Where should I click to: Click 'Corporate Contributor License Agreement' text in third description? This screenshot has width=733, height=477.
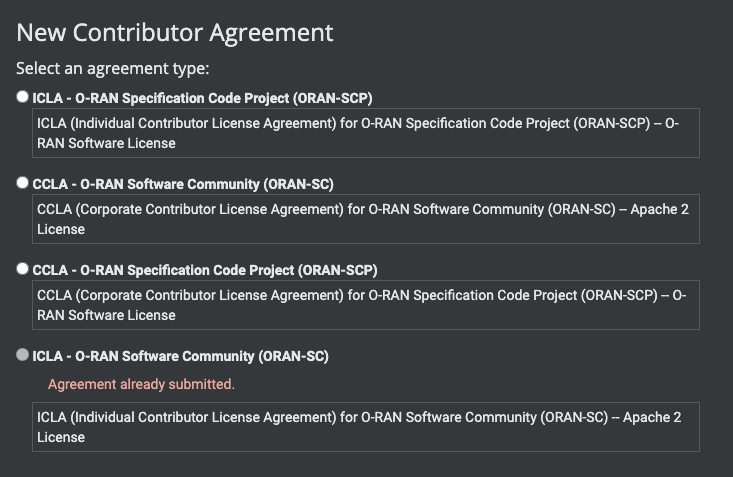(211, 296)
